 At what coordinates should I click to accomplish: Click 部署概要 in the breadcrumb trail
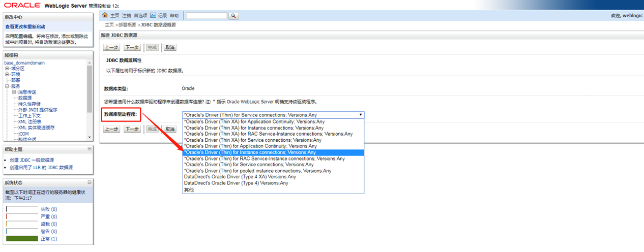(x=126, y=25)
